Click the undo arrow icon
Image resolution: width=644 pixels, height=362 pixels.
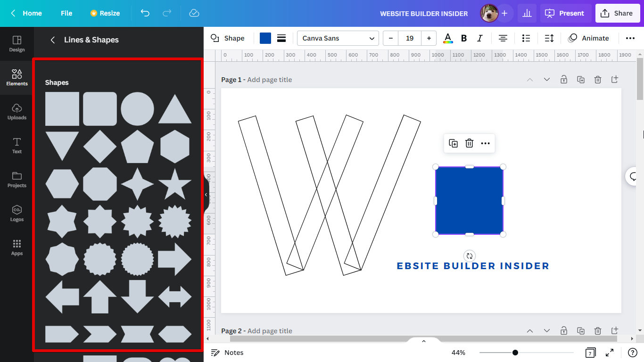pyautogui.click(x=145, y=13)
